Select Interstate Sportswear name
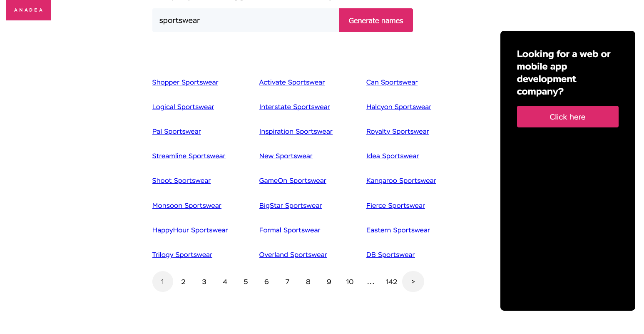This screenshot has width=644, height=334. (294, 107)
